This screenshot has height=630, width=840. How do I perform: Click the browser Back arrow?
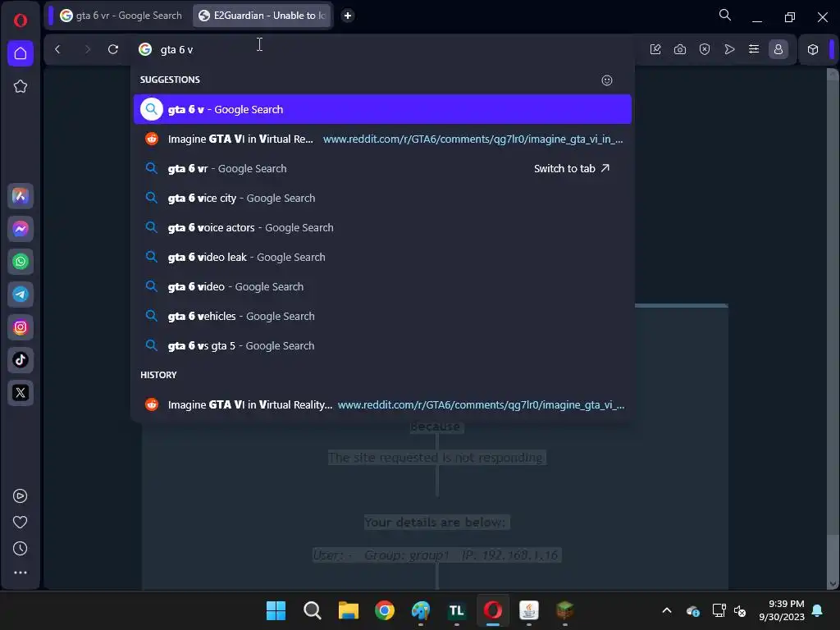click(x=58, y=49)
